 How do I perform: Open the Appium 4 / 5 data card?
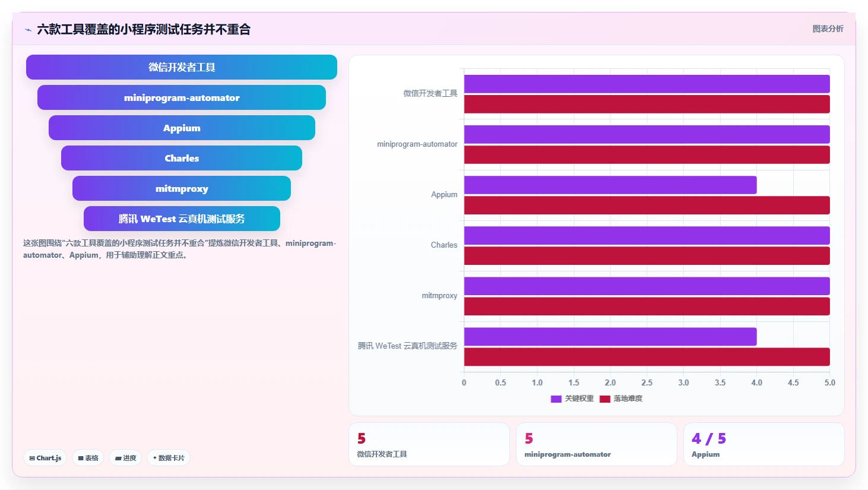(764, 444)
